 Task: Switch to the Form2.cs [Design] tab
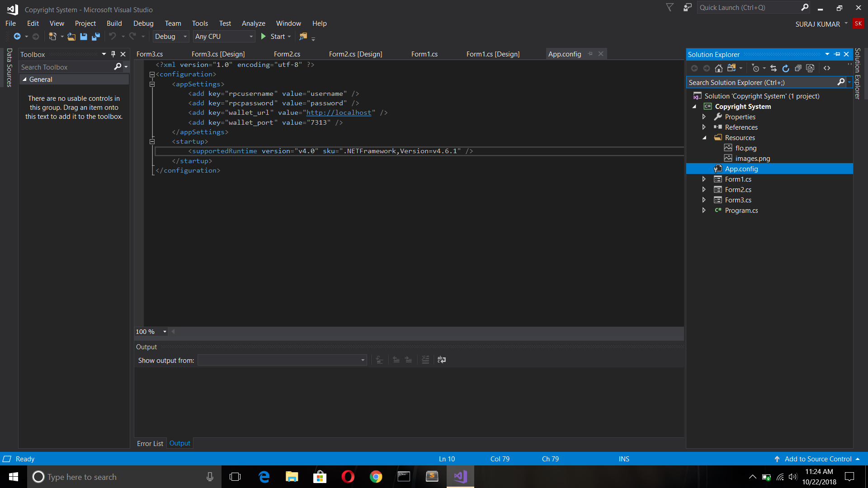[x=356, y=54]
